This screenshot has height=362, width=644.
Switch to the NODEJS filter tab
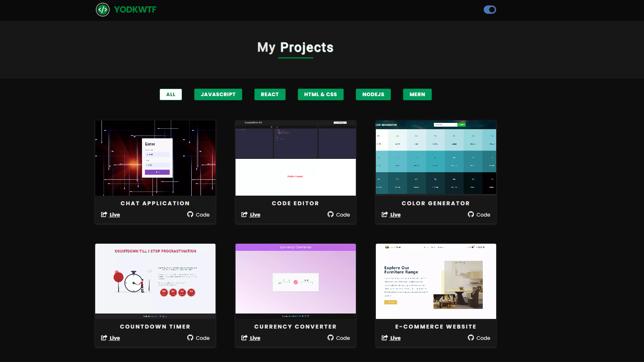click(373, 94)
